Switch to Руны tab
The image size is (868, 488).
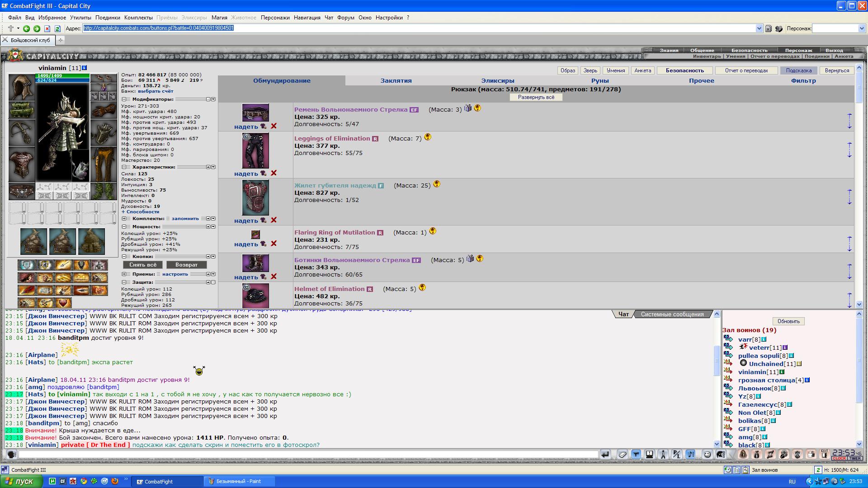coord(600,81)
